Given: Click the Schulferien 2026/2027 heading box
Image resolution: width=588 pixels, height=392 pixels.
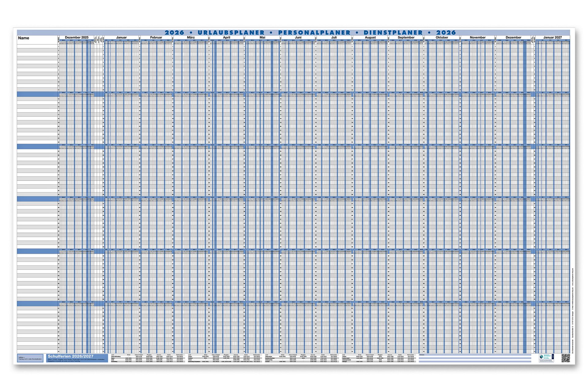Looking at the screenshot, I should pyautogui.click(x=77, y=358).
